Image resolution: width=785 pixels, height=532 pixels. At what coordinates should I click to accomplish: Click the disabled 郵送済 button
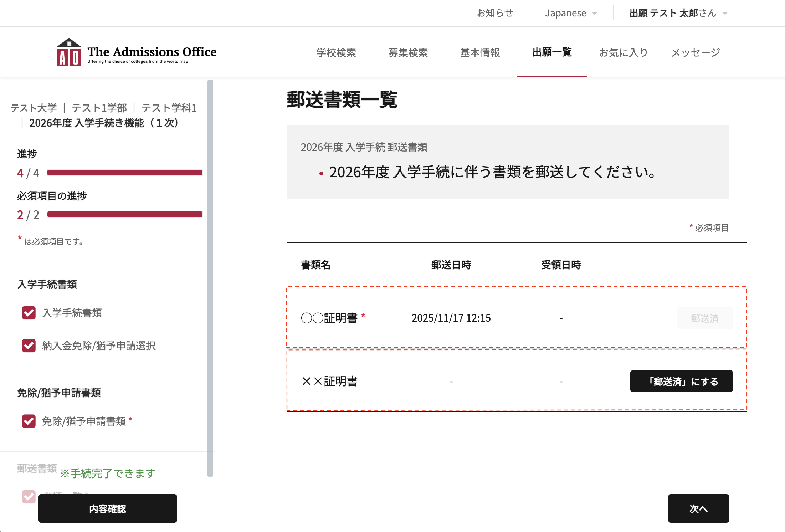[704, 318]
